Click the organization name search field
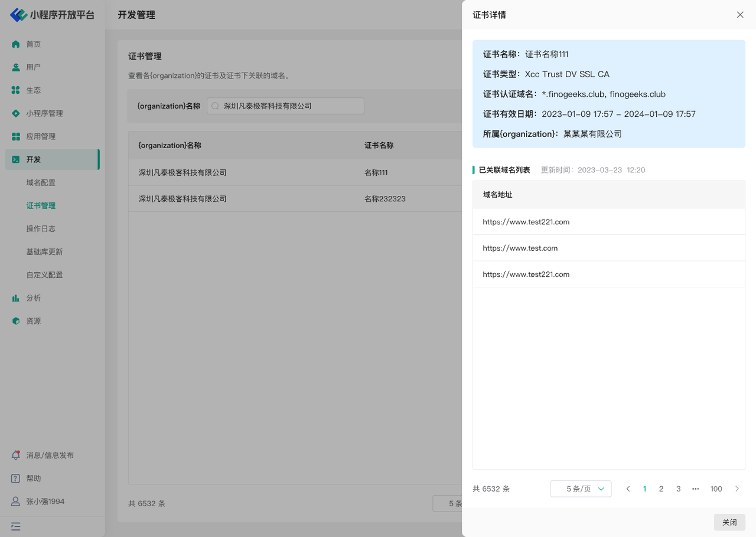This screenshot has width=756, height=537. [285, 106]
